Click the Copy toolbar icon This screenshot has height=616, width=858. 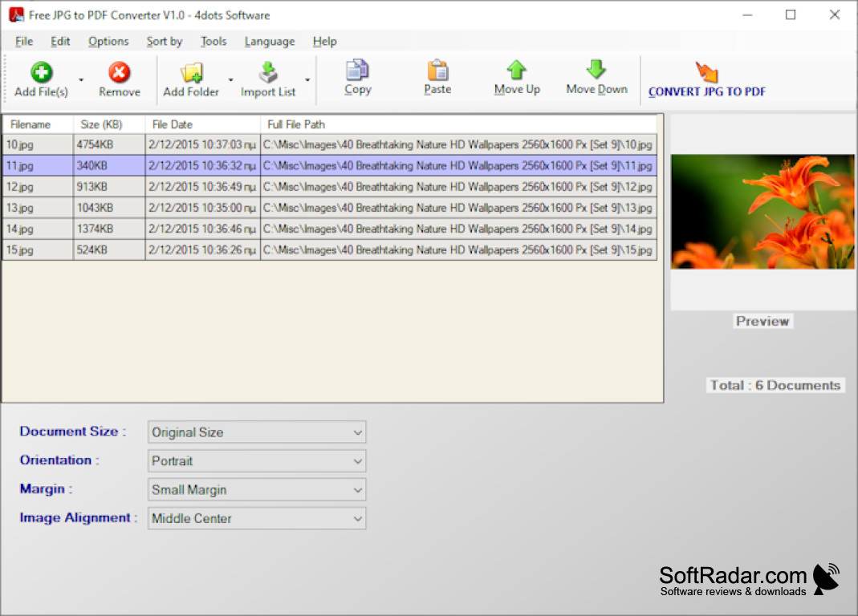(x=357, y=71)
